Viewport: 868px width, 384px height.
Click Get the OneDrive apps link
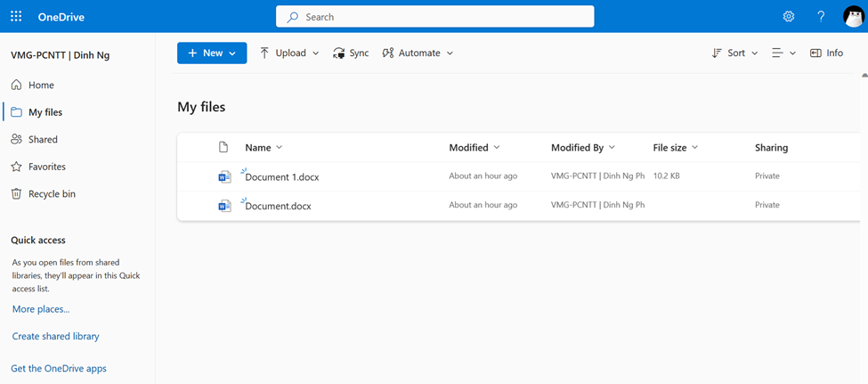click(x=59, y=369)
